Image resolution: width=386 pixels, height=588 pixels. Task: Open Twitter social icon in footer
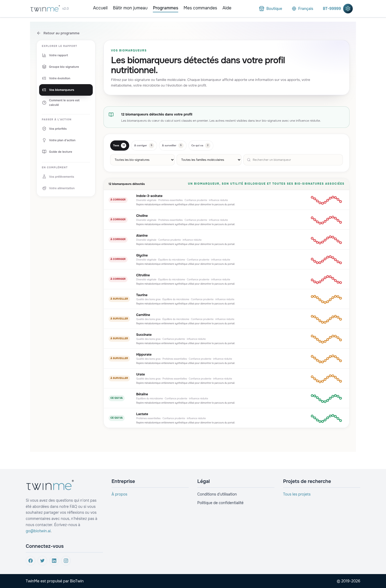tap(42, 561)
